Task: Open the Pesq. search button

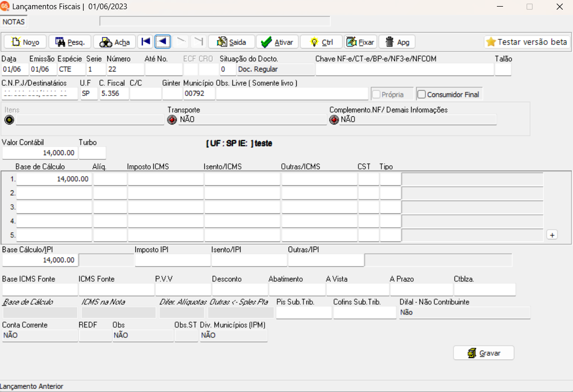Action: point(70,42)
